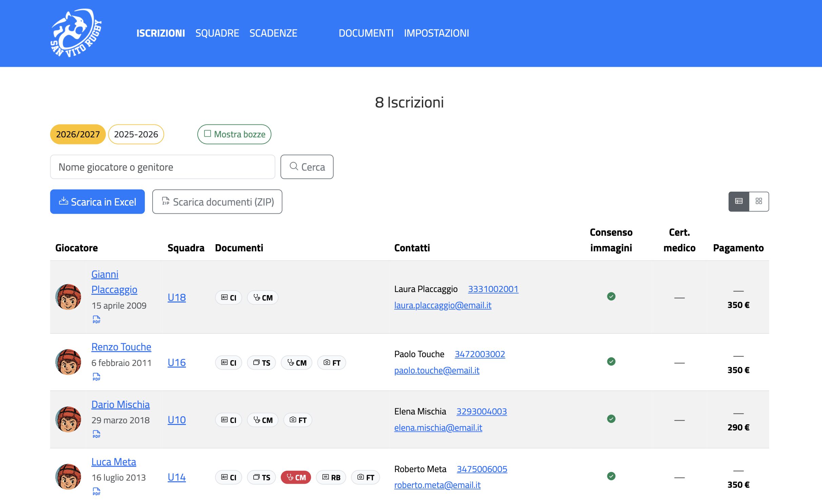Open Dario Mischia's CI document badge

tap(229, 420)
